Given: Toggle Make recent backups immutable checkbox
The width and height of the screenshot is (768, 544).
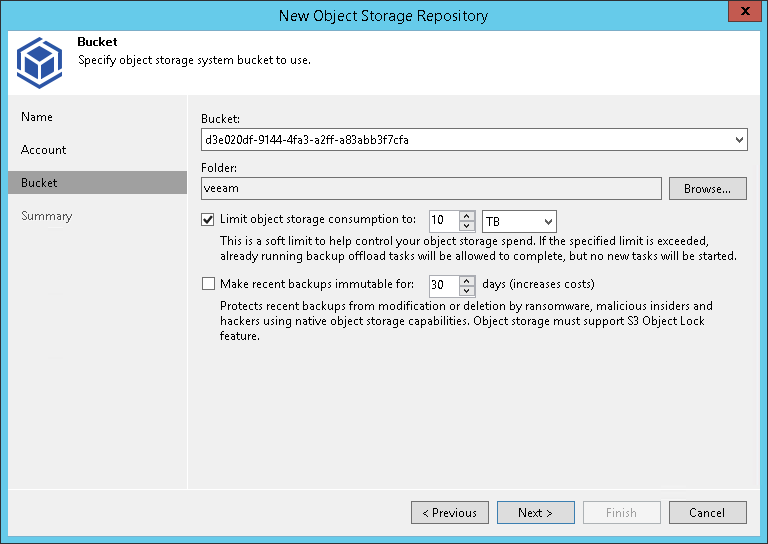Looking at the screenshot, I should coord(208,284).
